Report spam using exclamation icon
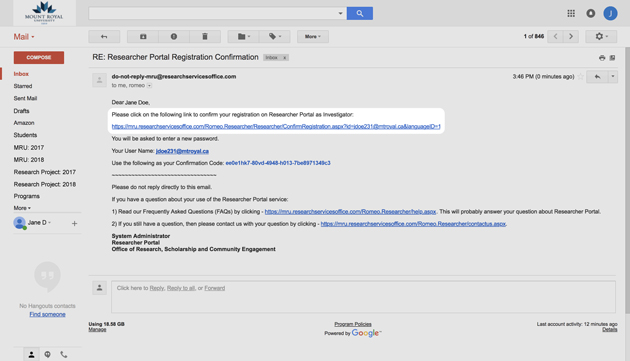The width and height of the screenshot is (630, 361). (x=174, y=37)
